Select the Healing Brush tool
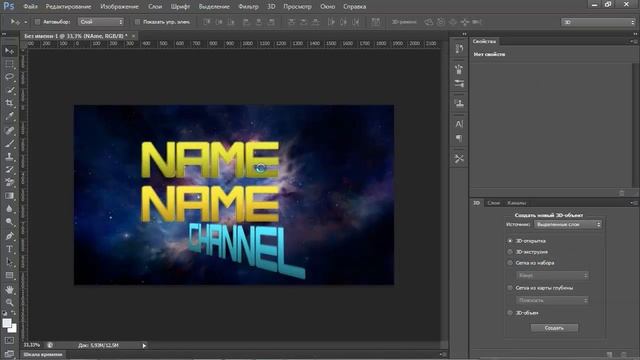640x360 pixels. 10,130
